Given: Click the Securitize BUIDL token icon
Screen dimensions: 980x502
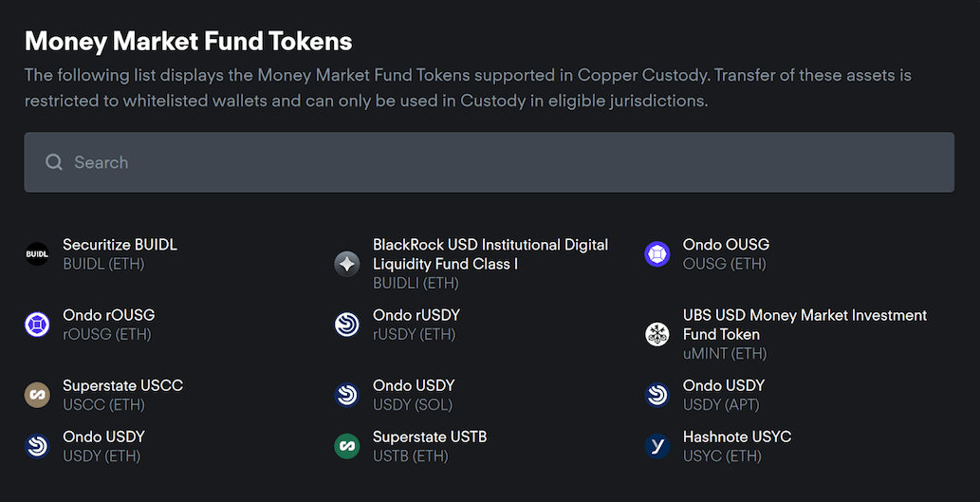Looking at the screenshot, I should [x=37, y=254].
